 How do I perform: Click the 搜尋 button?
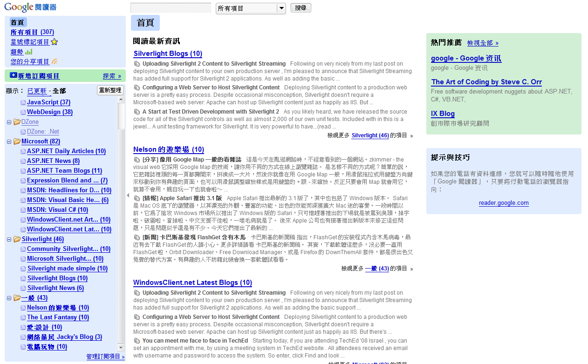coord(301,8)
